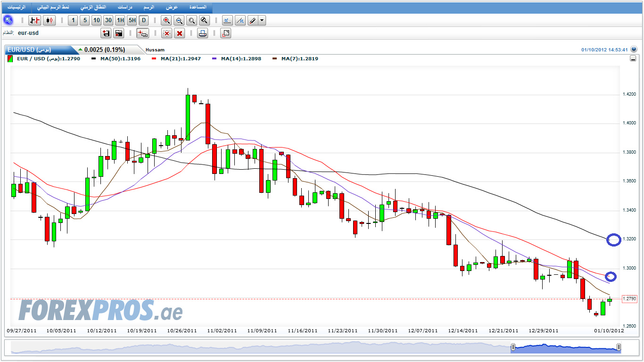Screen dimensions: 644x362
Task: Click the print chart icon
Action: click(203, 33)
